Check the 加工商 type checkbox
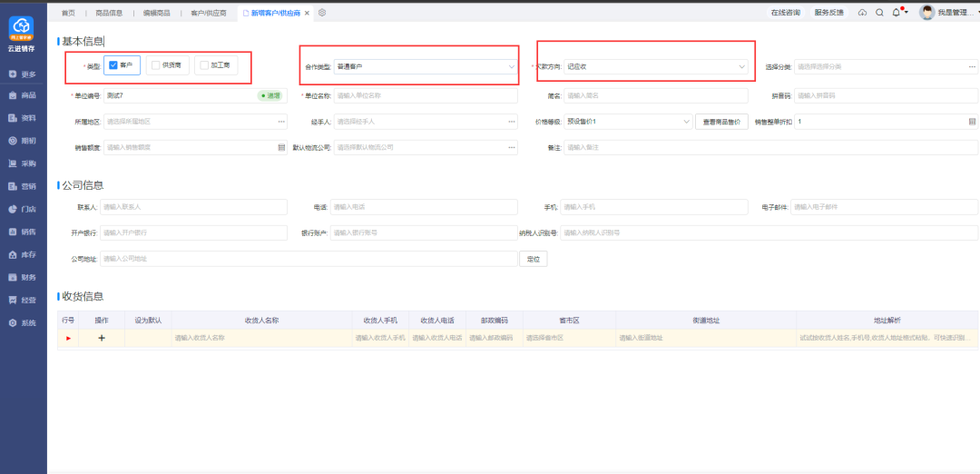This screenshot has width=980, height=474. pos(204,65)
